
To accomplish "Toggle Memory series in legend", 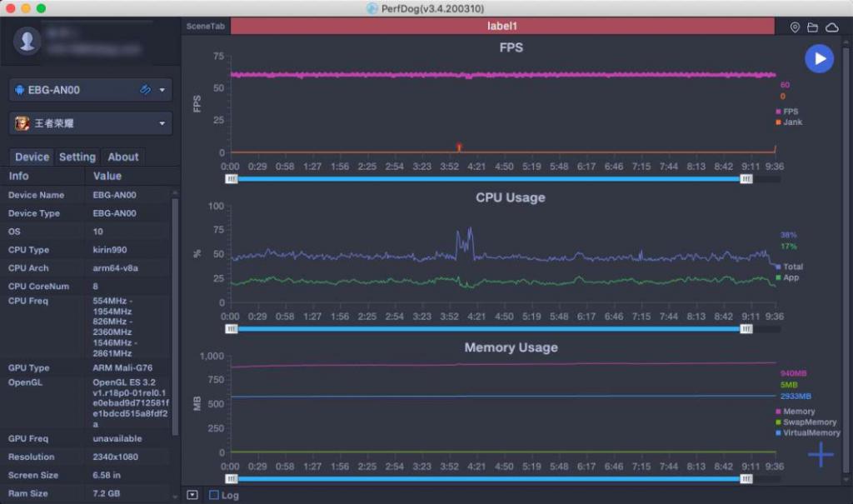I will click(795, 412).
